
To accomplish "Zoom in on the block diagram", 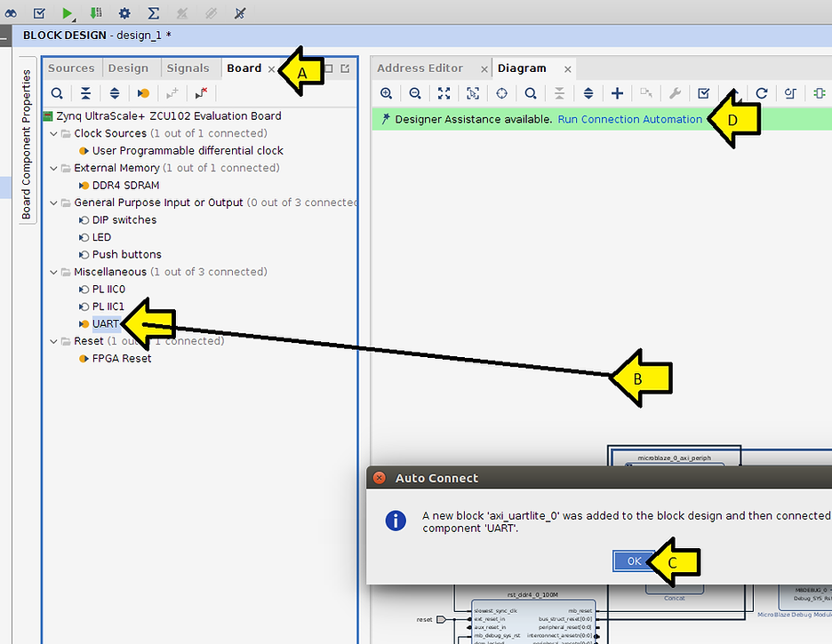I will click(386, 93).
